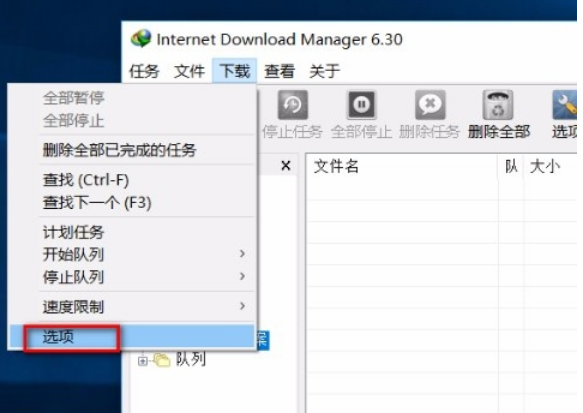Sort by the 文件名 column header
583x413 pixels.
click(402, 166)
